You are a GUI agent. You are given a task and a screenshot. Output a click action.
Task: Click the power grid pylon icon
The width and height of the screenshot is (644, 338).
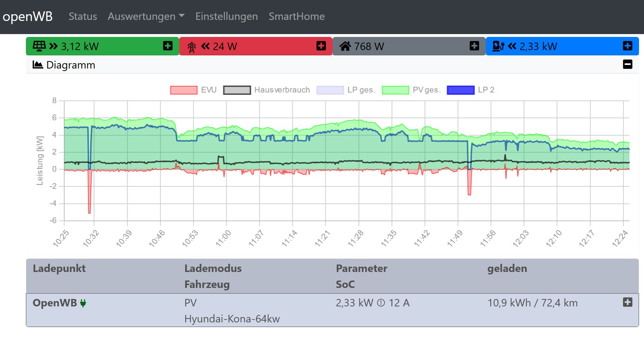click(192, 47)
